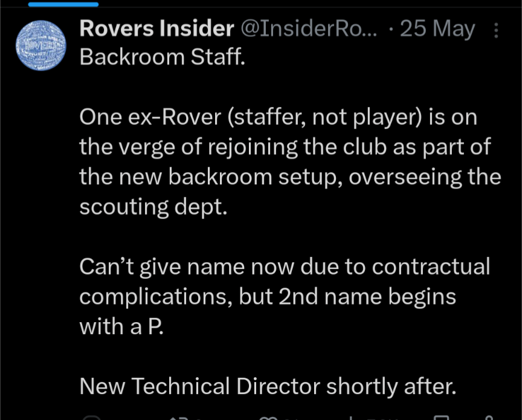Click the share icon below the tweet
Image resolution: width=522 pixels, height=420 pixels.
(489, 418)
